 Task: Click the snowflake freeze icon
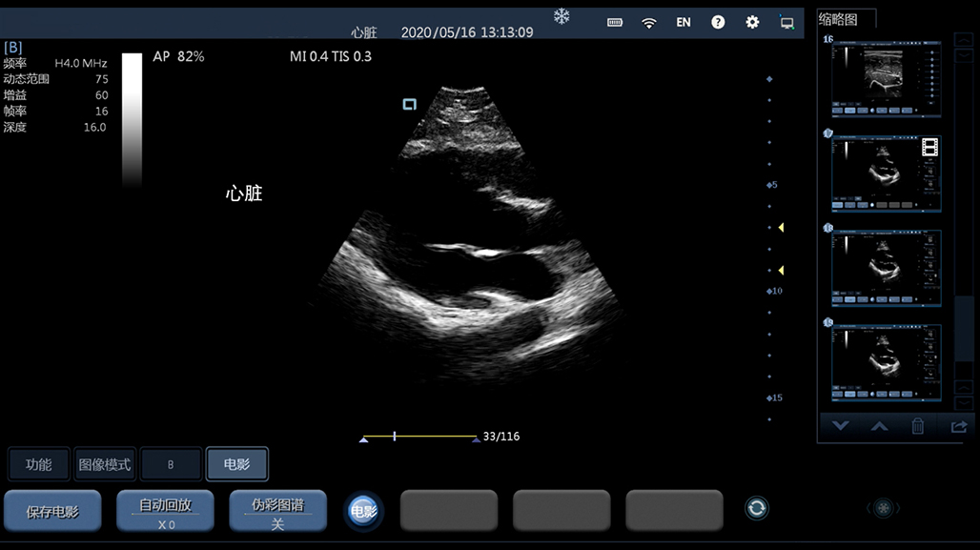coord(561,16)
